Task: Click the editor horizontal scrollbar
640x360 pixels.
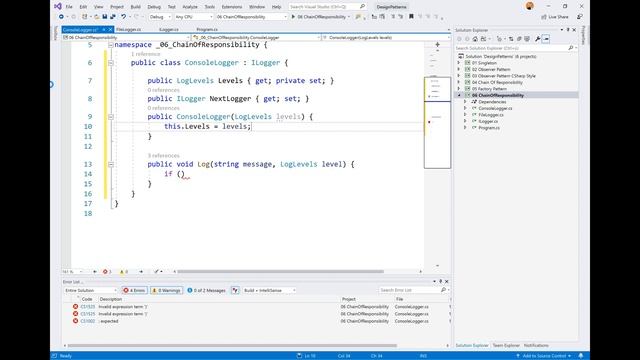Action: click(281, 271)
